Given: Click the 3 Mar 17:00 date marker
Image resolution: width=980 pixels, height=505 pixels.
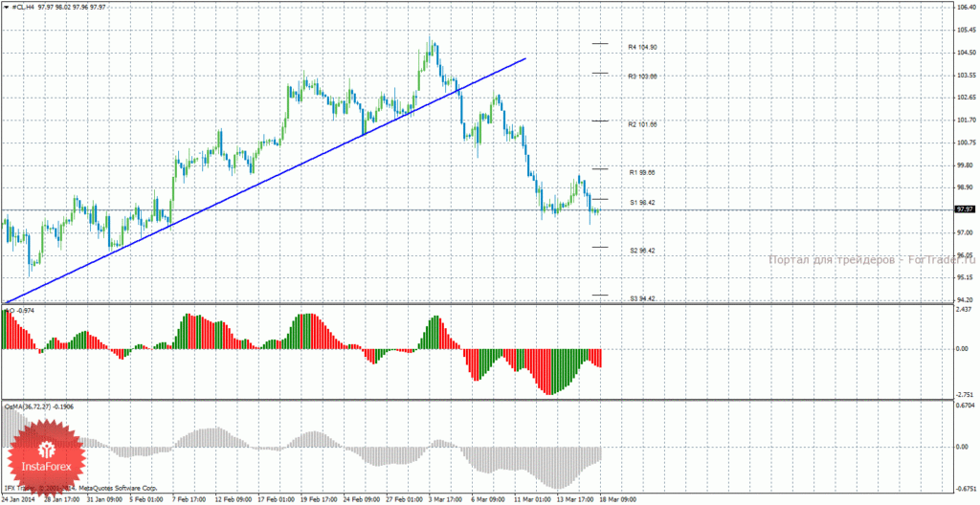Looking at the screenshot, I should point(445,500).
